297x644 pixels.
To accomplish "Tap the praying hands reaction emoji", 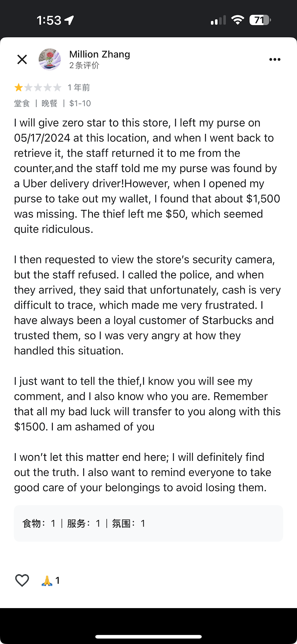I will point(47,580).
